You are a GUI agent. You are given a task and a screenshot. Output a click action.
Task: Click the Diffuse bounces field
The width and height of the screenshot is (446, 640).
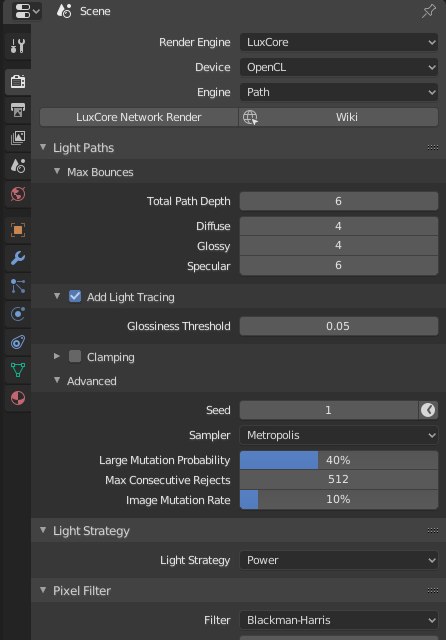339,226
